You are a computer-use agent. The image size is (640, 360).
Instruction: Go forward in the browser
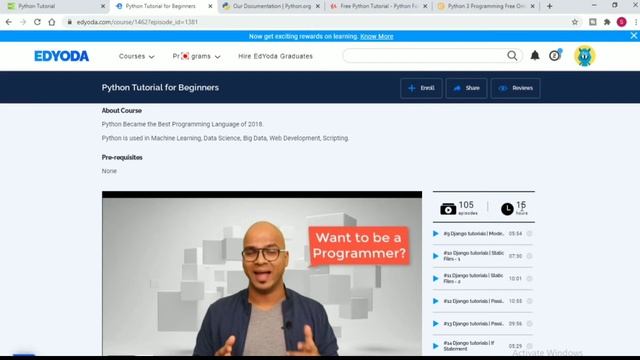pos(23,22)
